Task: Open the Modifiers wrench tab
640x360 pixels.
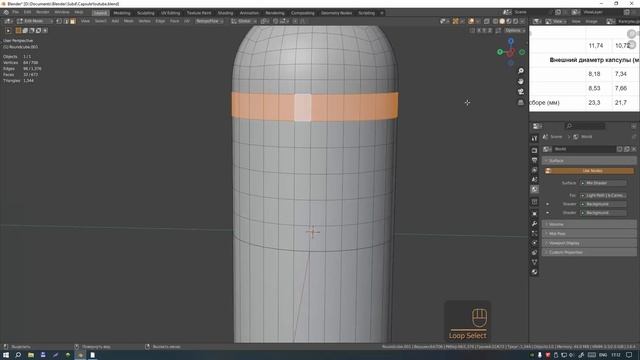Action: tap(534, 224)
